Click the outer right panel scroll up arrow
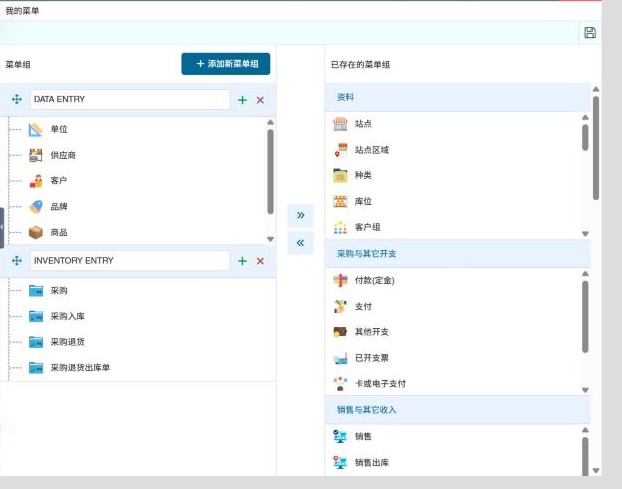 pyautogui.click(x=596, y=90)
